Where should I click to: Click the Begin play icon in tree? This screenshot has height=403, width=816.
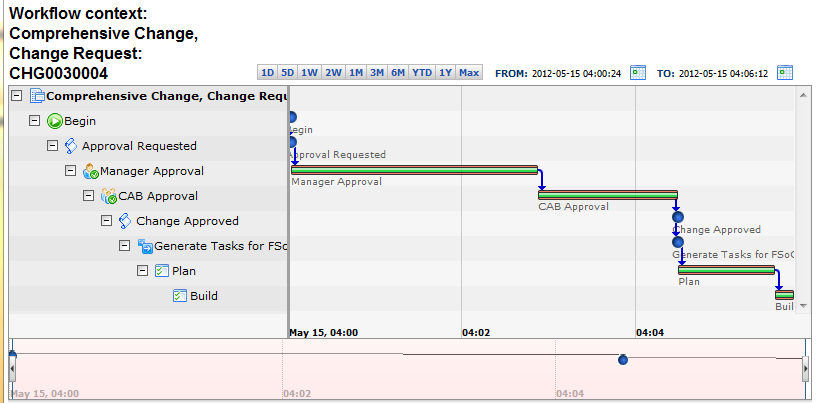click(x=55, y=121)
